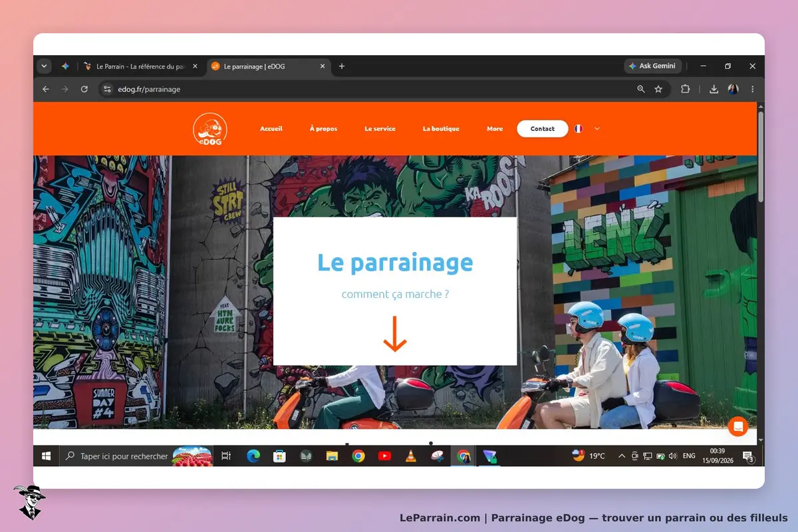Click the page vertical scrollbar
The width and height of the screenshot is (798, 532).
761,156
